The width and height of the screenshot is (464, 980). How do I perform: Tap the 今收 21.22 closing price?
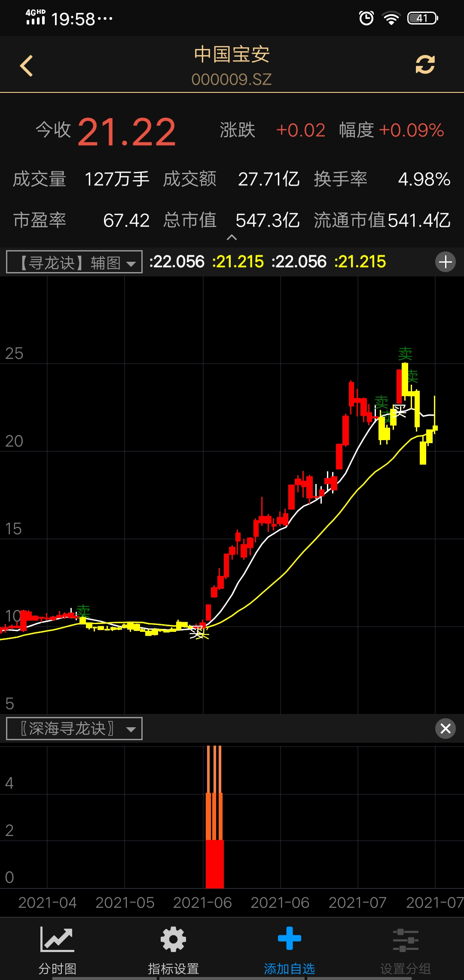tap(126, 132)
